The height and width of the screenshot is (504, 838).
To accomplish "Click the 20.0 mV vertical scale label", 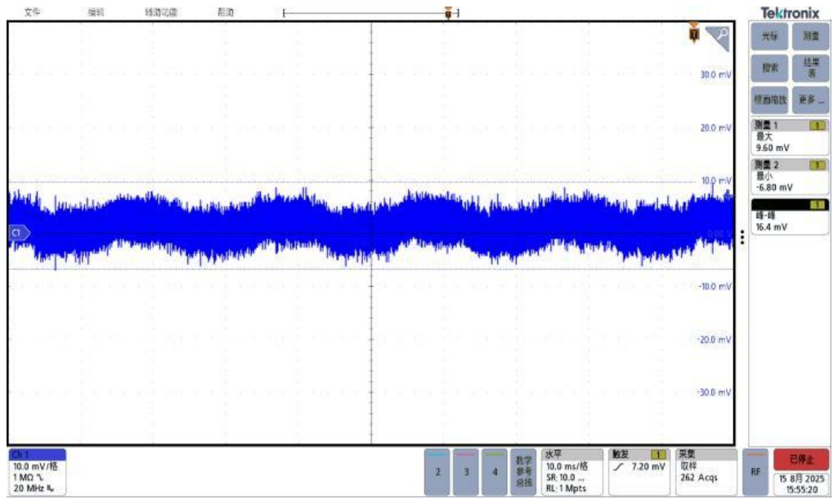I will 715,127.
